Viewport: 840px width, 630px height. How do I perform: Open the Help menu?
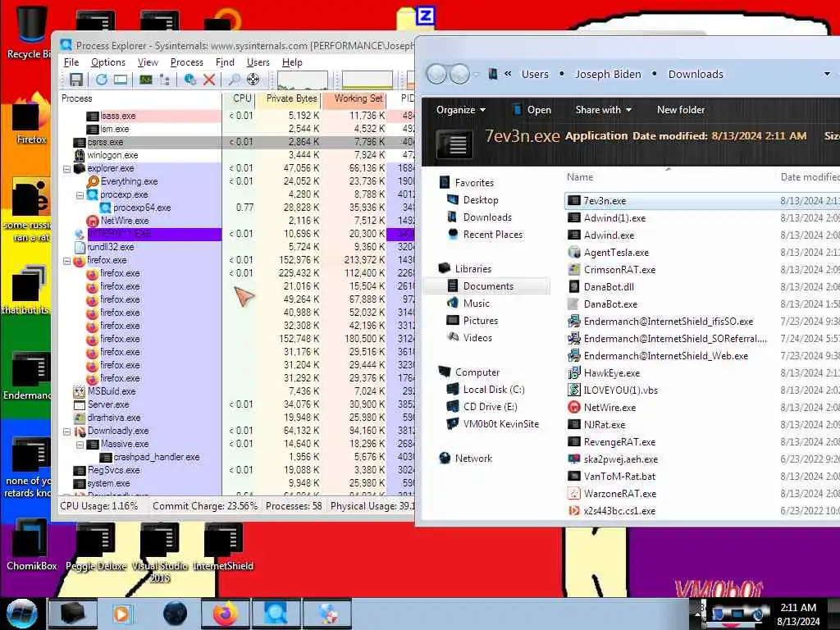point(292,62)
